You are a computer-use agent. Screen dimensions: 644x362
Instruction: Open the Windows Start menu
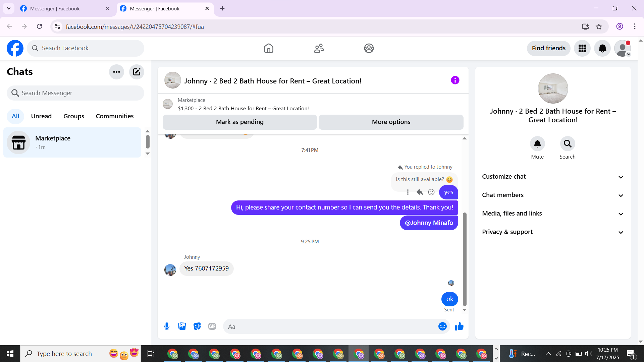tap(10, 354)
